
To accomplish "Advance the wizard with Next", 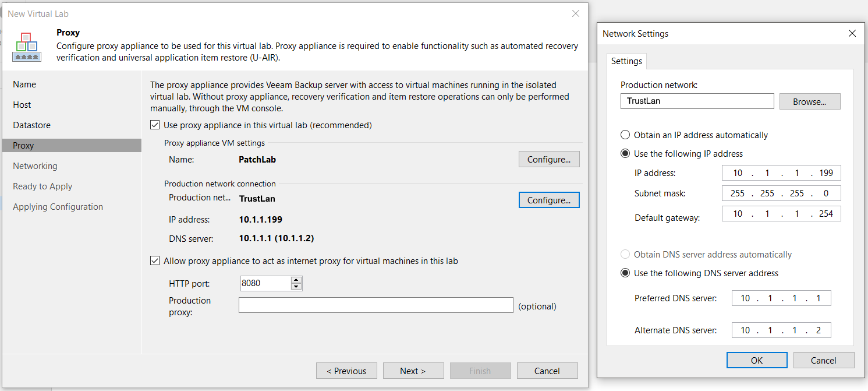I will [x=413, y=371].
